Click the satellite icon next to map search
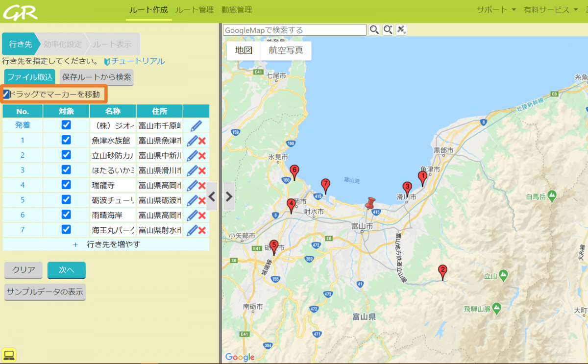Viewport: 588px width, 364px height. click(401, 30)
